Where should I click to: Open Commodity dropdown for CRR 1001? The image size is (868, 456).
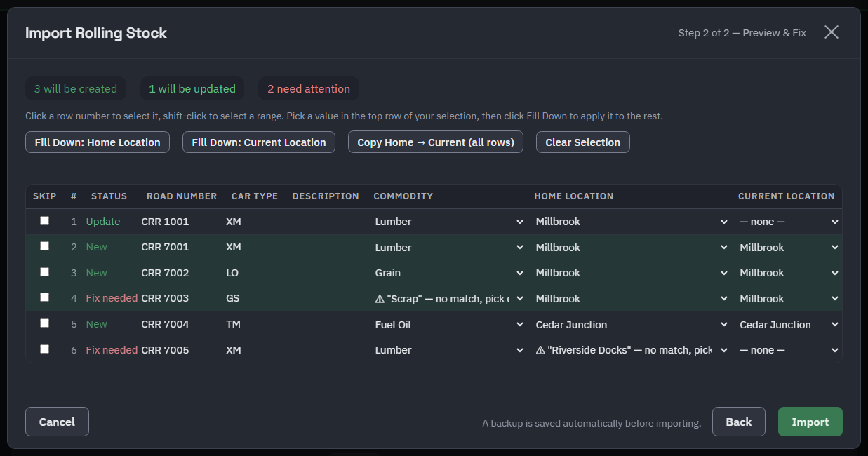coord(449,222)
